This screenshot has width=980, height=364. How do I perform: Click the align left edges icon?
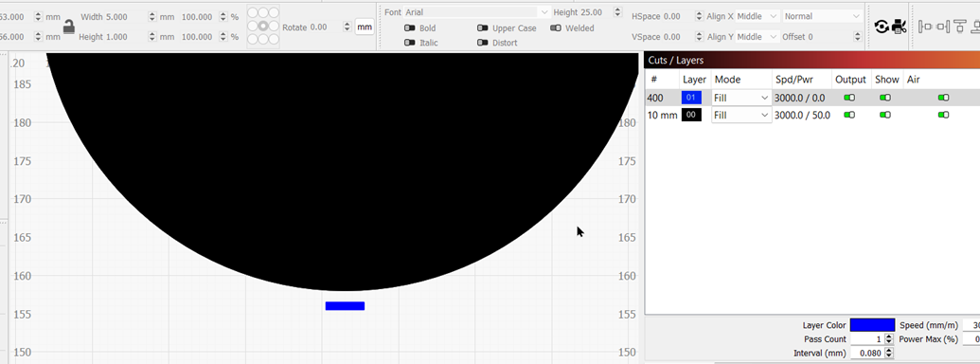pyautogui.click(x=925, y=27)
